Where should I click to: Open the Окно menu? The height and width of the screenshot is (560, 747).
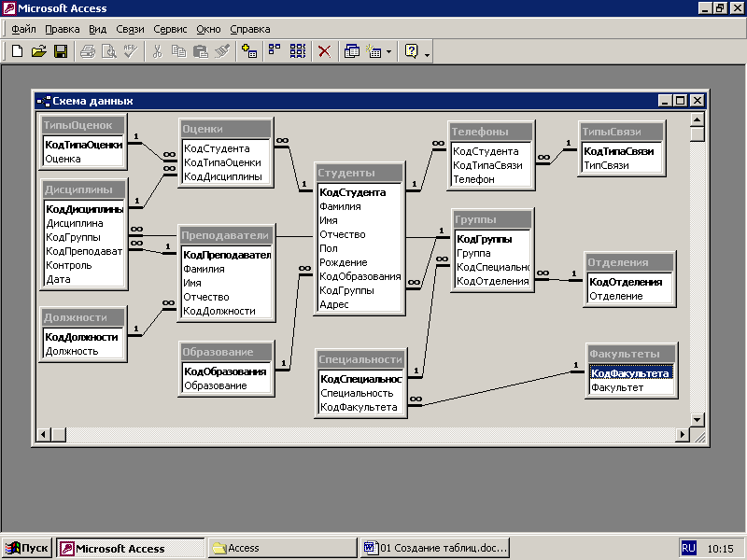click(208, 29)
